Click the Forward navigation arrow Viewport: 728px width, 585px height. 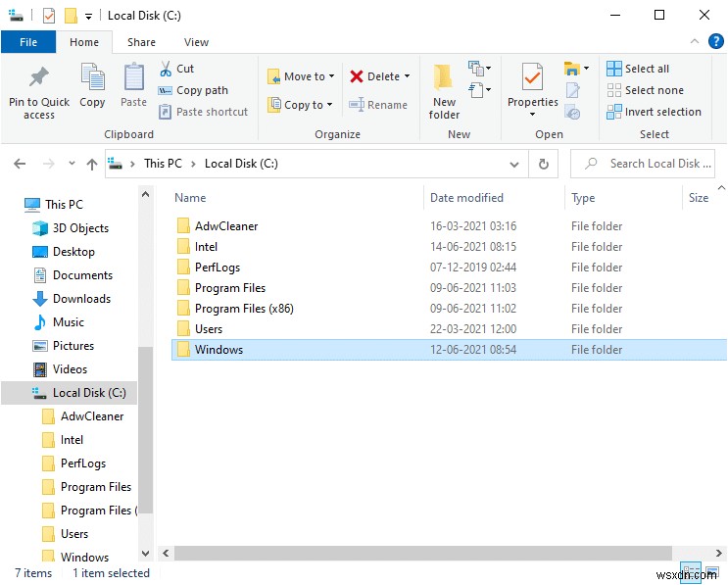pyautogui.click(x=48, y=164)
